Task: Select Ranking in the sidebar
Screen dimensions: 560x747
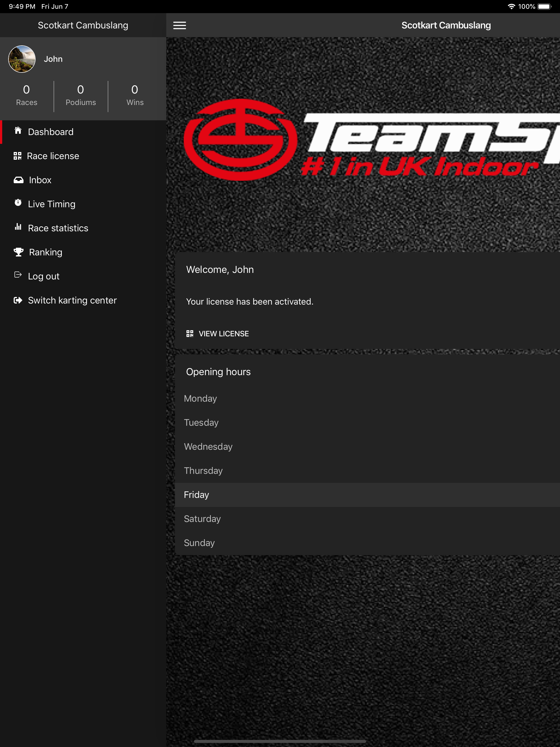Action: [x=83, y=252]
